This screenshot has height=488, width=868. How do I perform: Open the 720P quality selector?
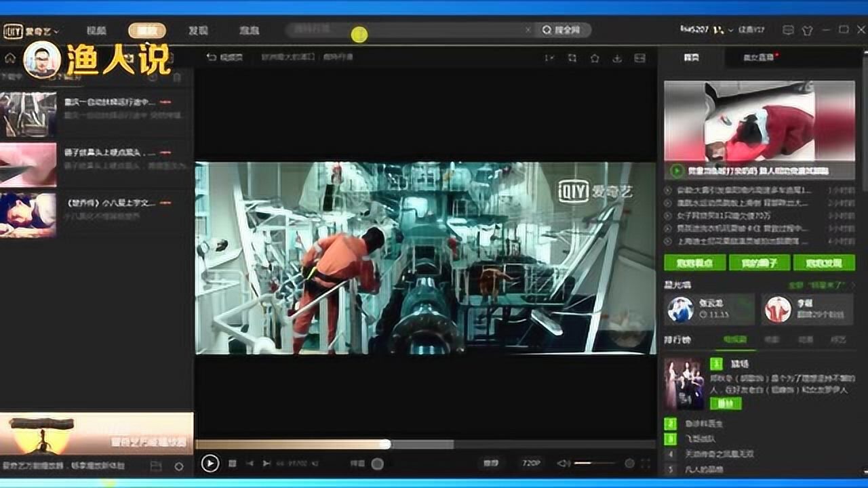pyautogui.click(x=531, y=464)
